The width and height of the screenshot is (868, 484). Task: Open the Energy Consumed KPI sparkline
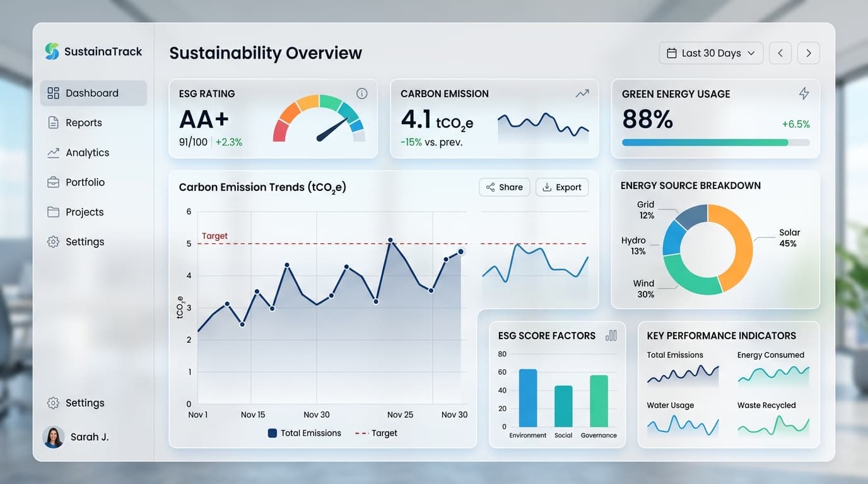773,376
